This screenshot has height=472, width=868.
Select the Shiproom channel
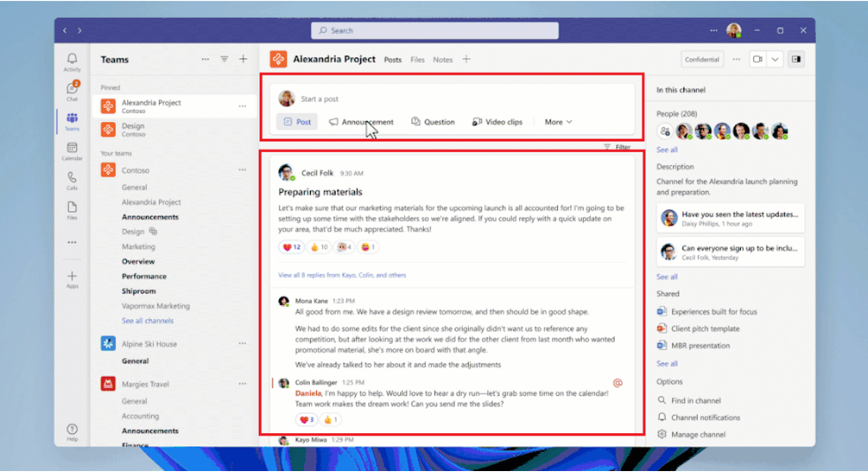pos(138,290)
